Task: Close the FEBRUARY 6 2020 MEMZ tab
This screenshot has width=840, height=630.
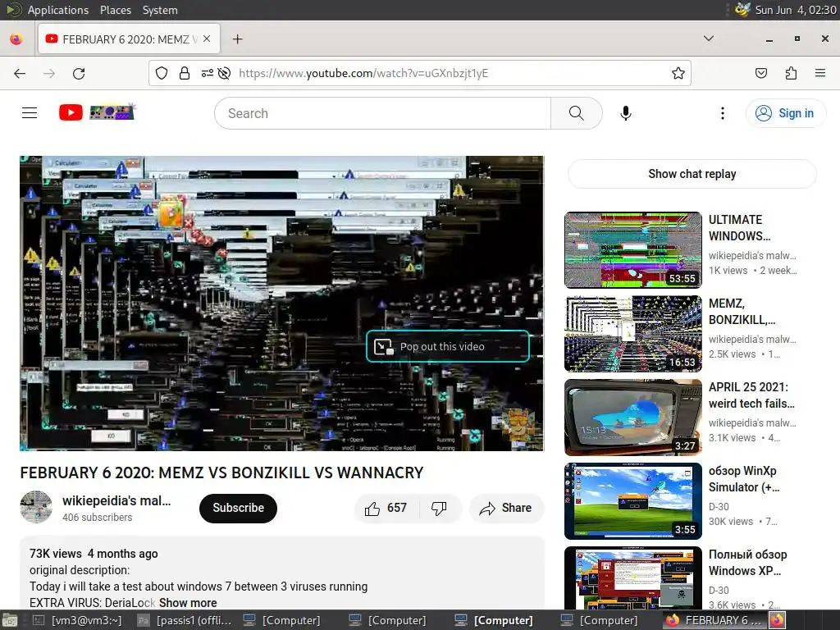Action: 207,39
